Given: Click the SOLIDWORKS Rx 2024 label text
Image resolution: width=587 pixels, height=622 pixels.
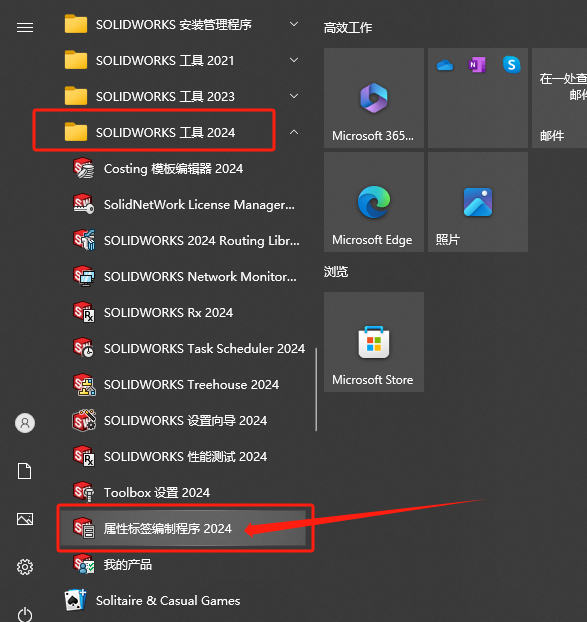Looking at the screenshot, I should point(168,313).
